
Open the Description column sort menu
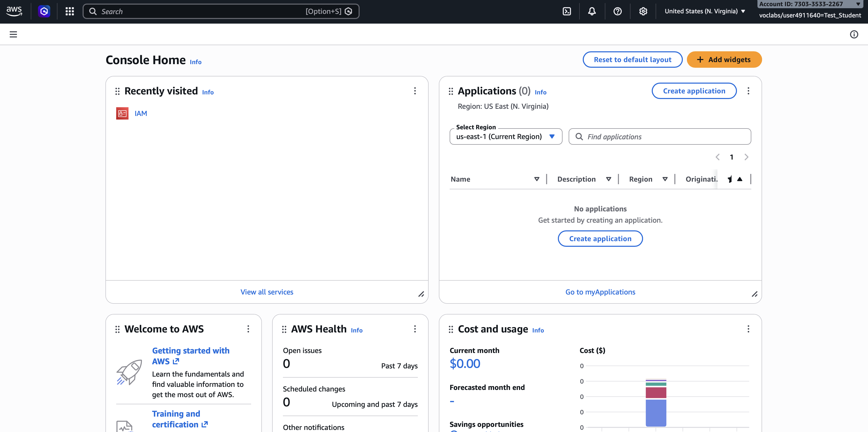pyautogui.click(x=608, y=179)
